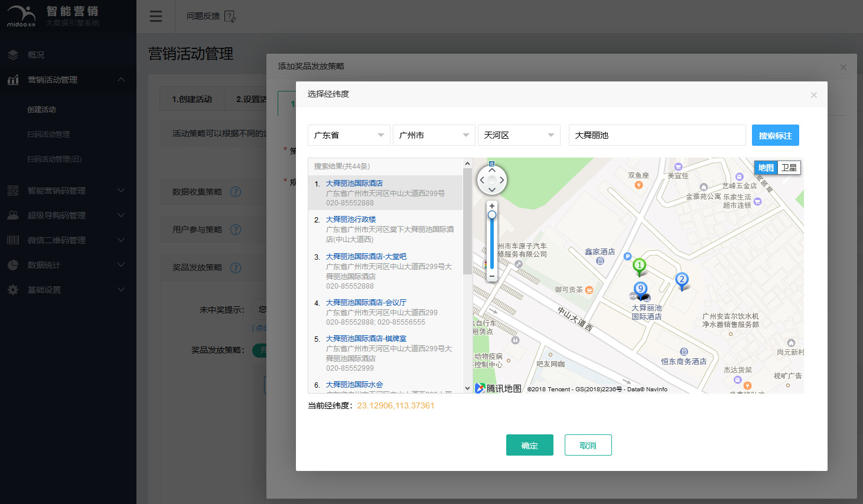863x504 pixels.
Task: Select result 大舜丽池国际酒店-会议厅
Action: point(366,303)
